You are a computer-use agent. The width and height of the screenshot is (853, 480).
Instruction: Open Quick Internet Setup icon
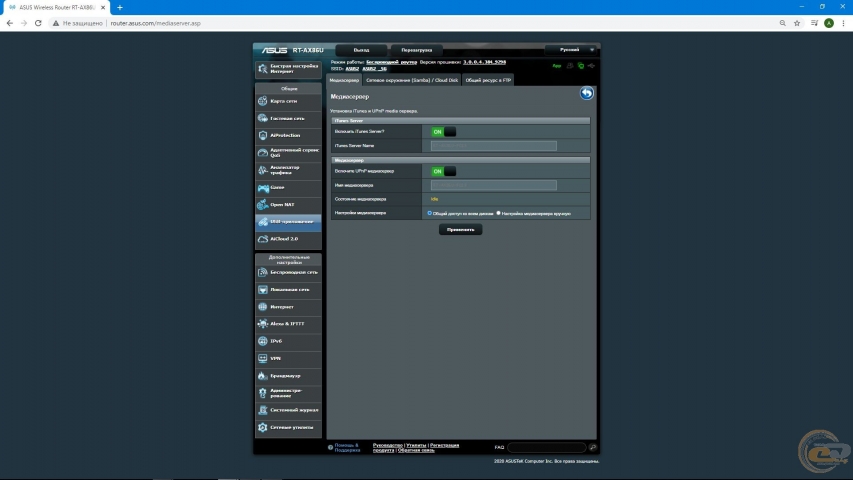pyautogui.click(x=263, y=69)
